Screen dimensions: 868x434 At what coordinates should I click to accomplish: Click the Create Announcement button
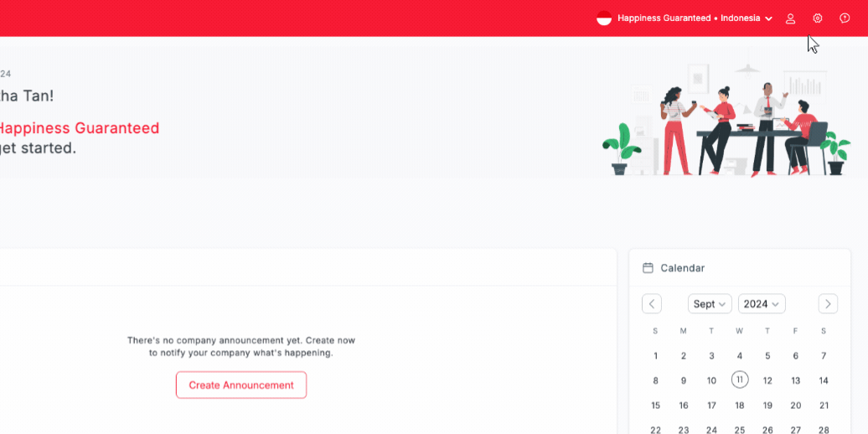(241, 385)
